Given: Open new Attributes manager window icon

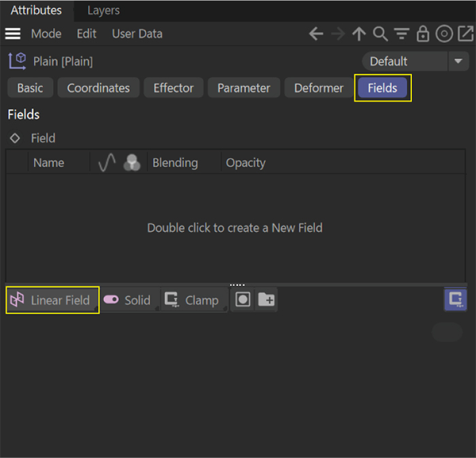Looking at the screenshot, I should pos(465,34).
